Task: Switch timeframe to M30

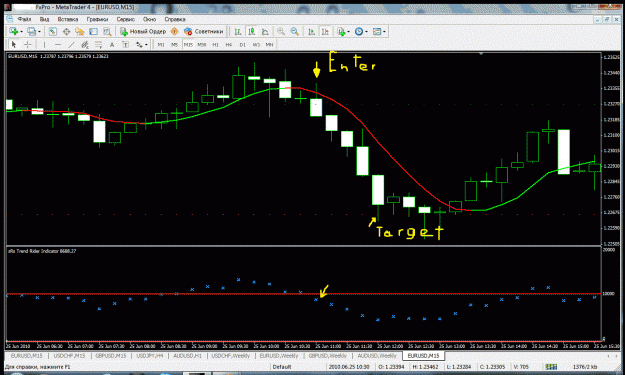Action: tap(202, 45)
